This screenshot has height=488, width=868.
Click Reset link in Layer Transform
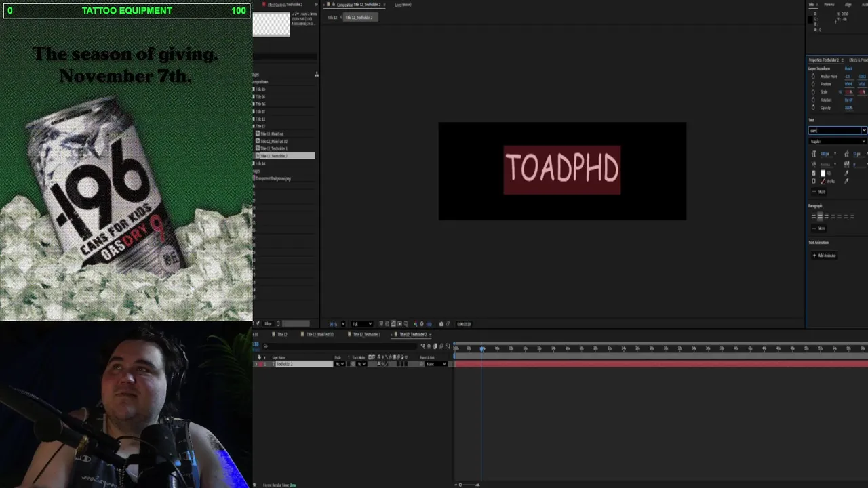click(848, 68)
